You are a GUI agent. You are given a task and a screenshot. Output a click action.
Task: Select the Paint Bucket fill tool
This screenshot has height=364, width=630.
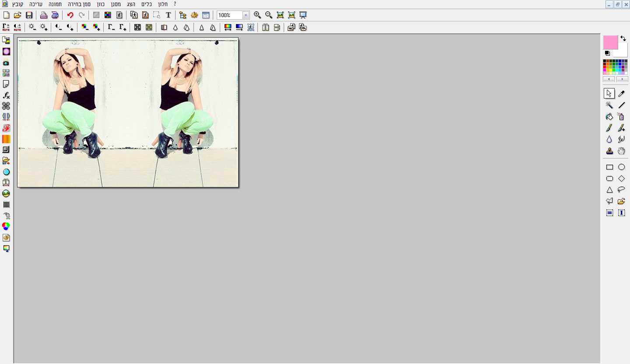609,116
